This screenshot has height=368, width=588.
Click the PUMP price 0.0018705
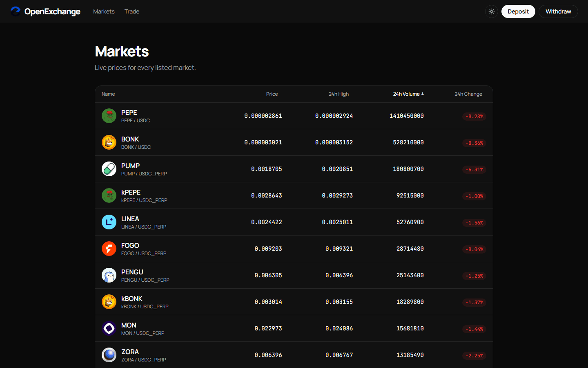pyautogui.click(x=267, y=169)
